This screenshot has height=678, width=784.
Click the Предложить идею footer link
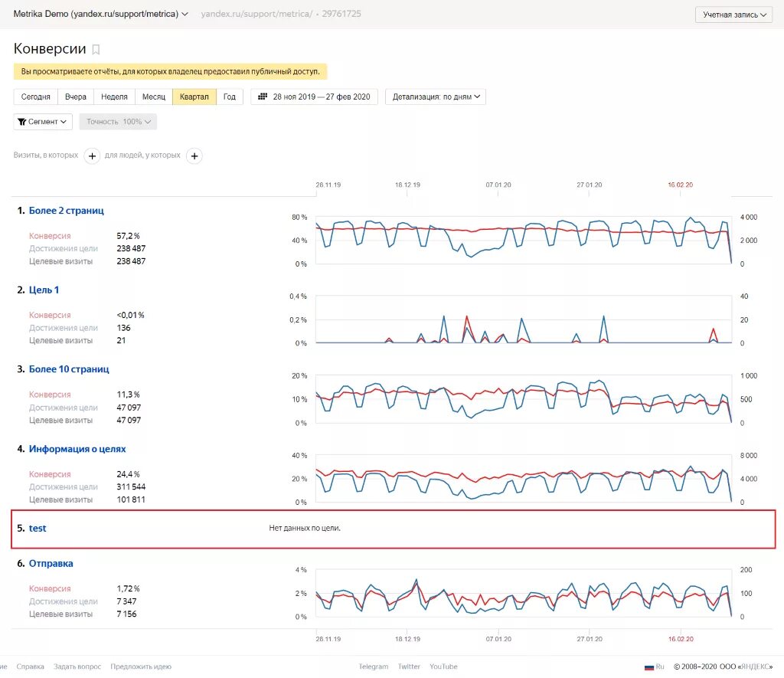point(141,667)
